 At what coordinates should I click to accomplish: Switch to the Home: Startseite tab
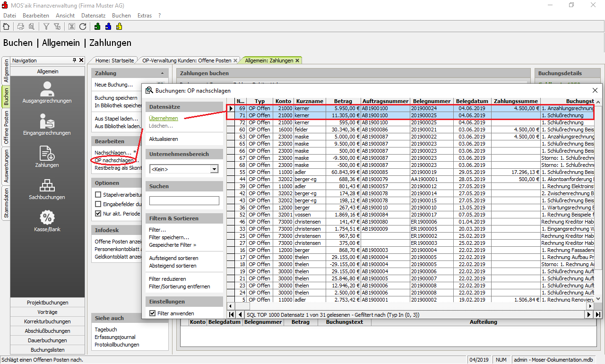pyautogui.click(x=114, y=61)
